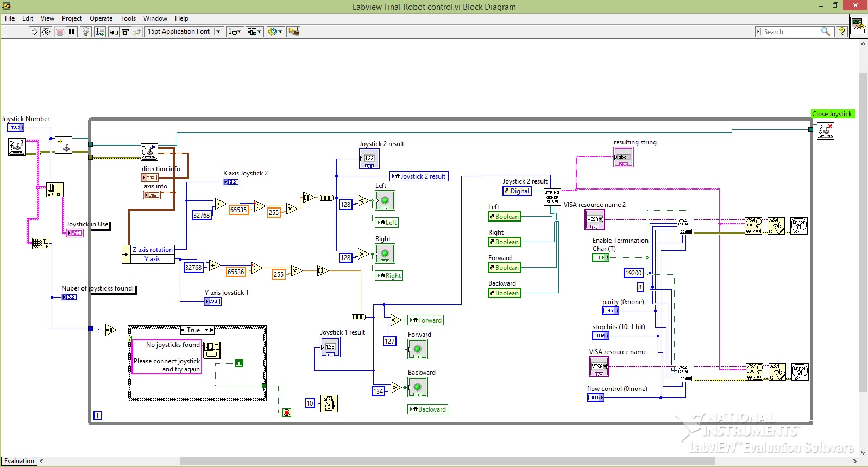
Task: Select the 19200 baud rate constant
Action: [x=633, y=273]
